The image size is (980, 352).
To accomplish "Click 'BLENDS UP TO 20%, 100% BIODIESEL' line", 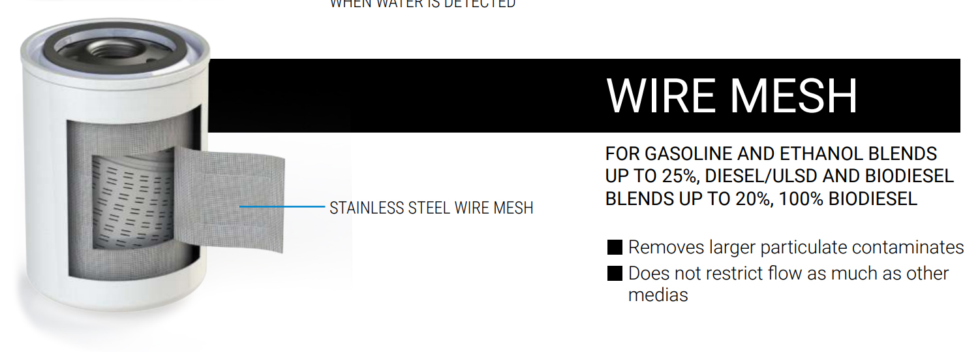I will point(761,199).
